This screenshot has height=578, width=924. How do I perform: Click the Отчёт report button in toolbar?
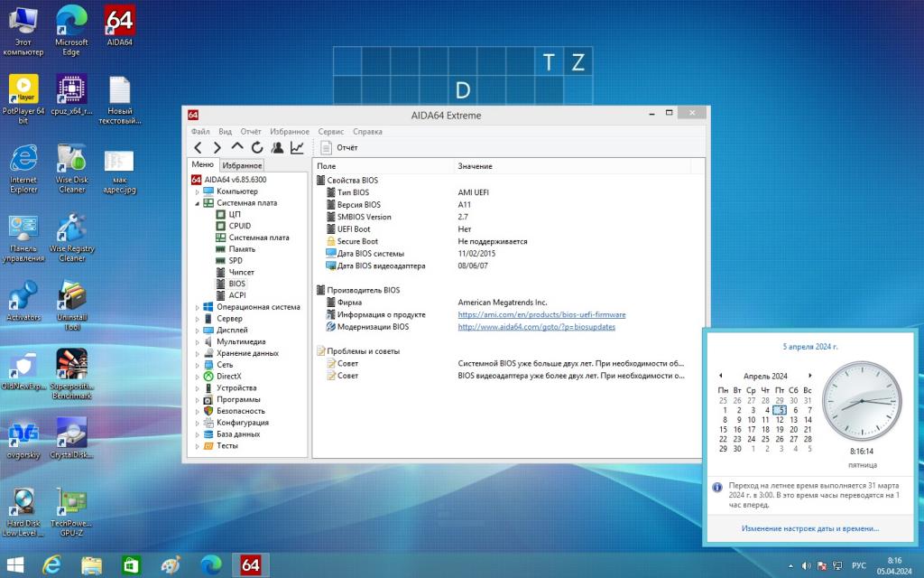coord(339,147)
